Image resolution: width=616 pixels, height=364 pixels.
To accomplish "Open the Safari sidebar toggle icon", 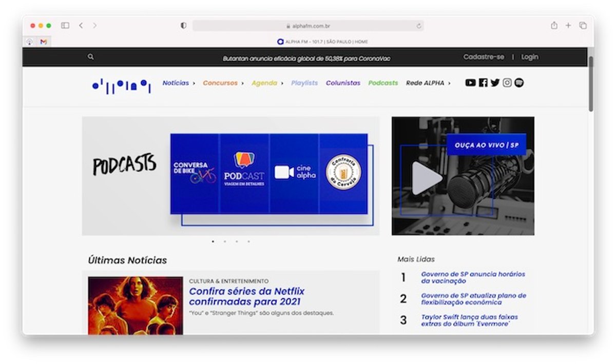I will [x=65, y=26].
